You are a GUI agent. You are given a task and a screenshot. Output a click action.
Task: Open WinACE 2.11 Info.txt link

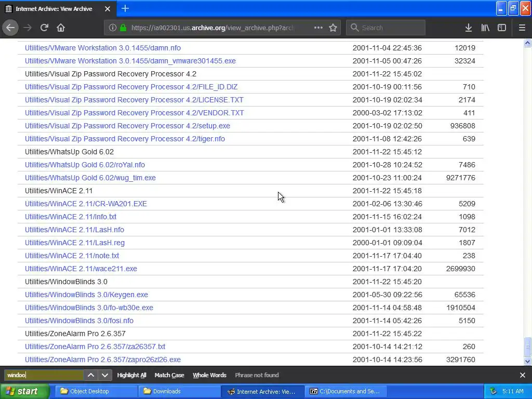coord(71,217)
